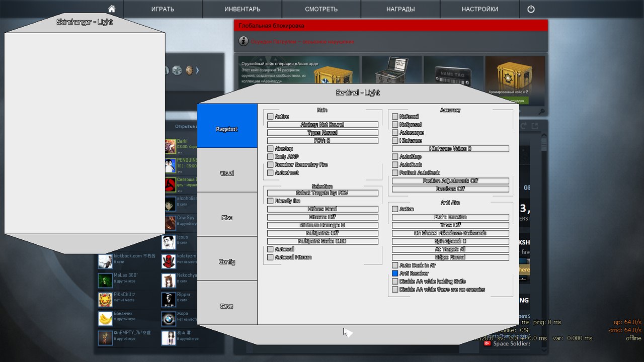Viewport: 644px width, 362px height.
Task: Click the home icon in top bar
Action: (112, 9)
